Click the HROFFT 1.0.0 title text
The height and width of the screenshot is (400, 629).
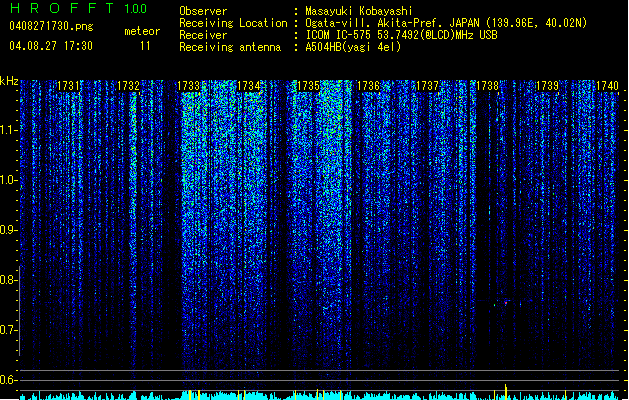78,8
